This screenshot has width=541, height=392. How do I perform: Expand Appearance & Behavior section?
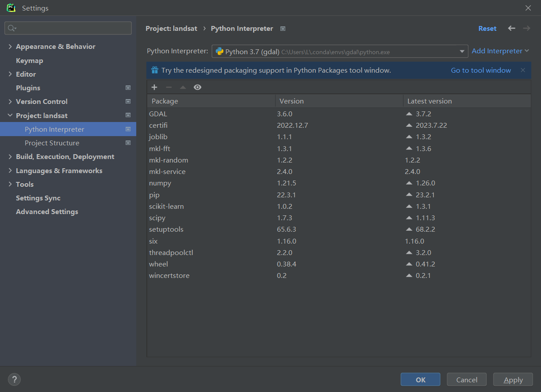click(10, 47)
